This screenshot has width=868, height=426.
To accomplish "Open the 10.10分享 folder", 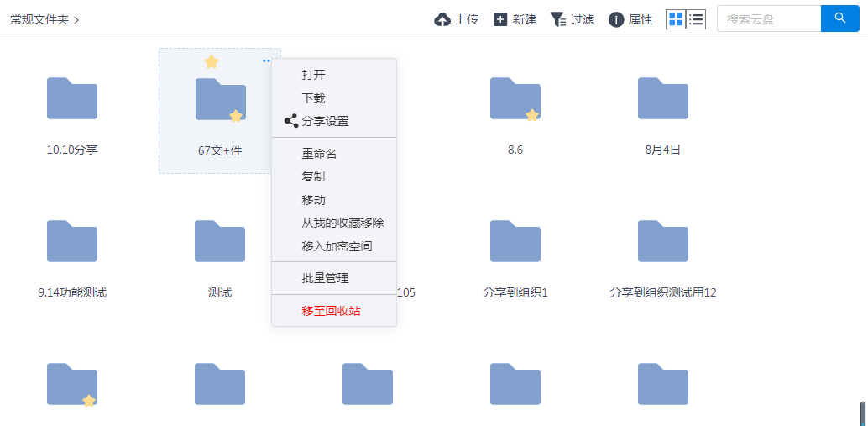I will point(72,98).
